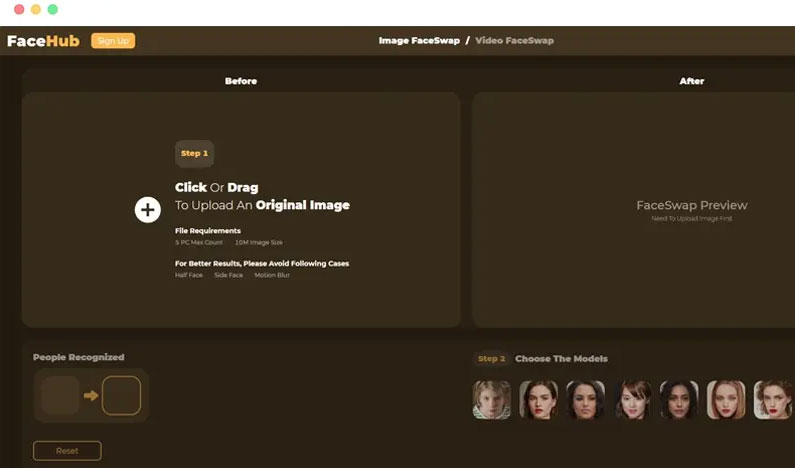This screenshot has height=468, width=795.
Task: Click '5 PC Max Count' text
Action: coord(199,242)
